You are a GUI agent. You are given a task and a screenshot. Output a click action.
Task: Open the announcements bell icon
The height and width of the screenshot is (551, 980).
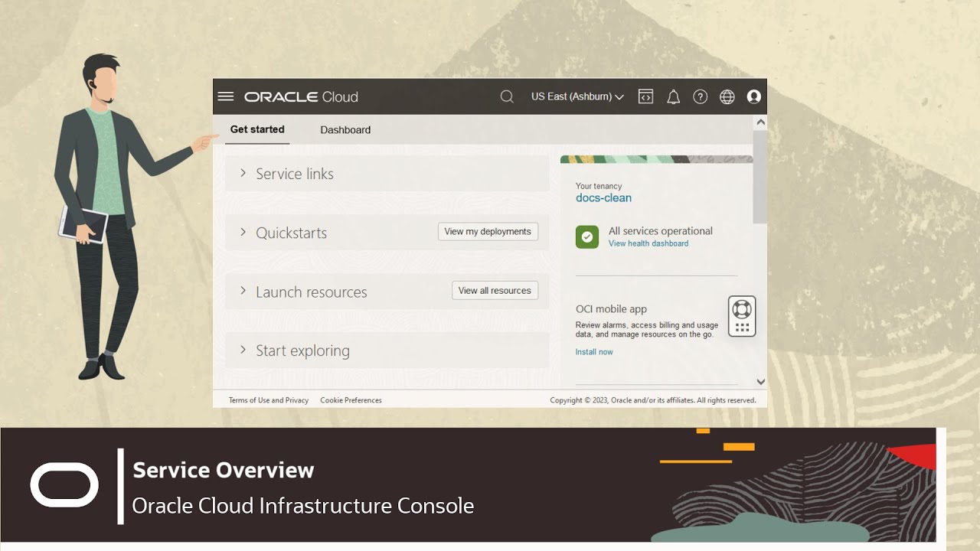[x=673, y=96]
